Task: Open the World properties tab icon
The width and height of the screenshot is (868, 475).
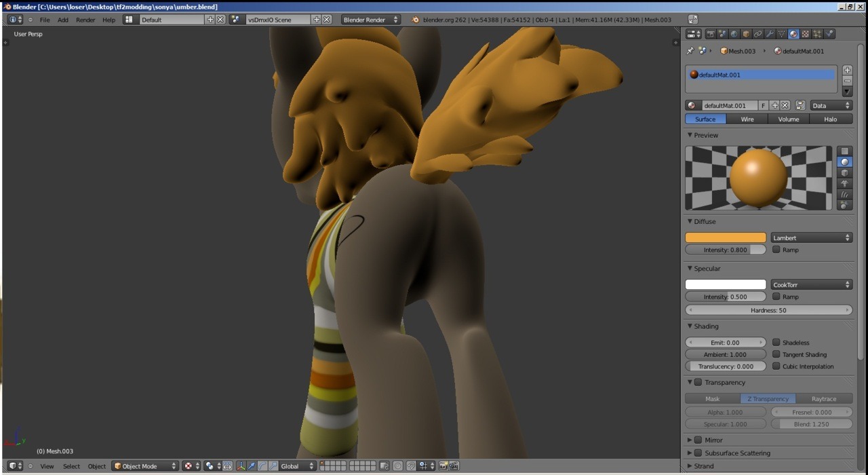Action: (x=734, y=34)
